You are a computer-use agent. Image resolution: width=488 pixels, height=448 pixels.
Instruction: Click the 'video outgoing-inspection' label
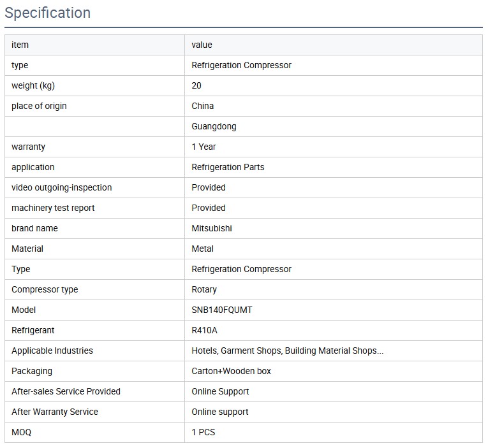point(62,187)
